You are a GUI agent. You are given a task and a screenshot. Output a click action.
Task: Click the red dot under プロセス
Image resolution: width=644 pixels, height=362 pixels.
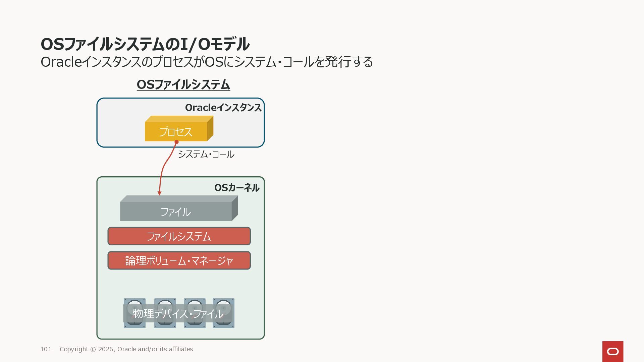176,142
